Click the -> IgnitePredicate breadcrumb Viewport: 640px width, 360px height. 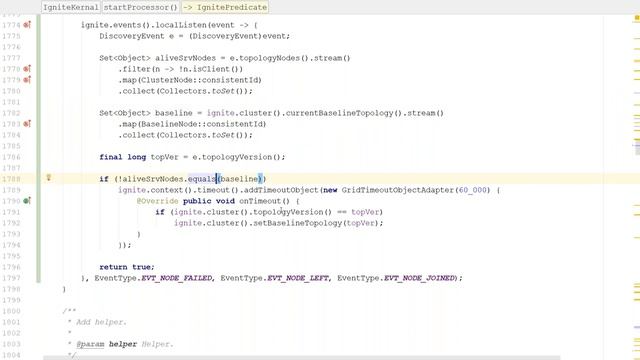point(225,7)
